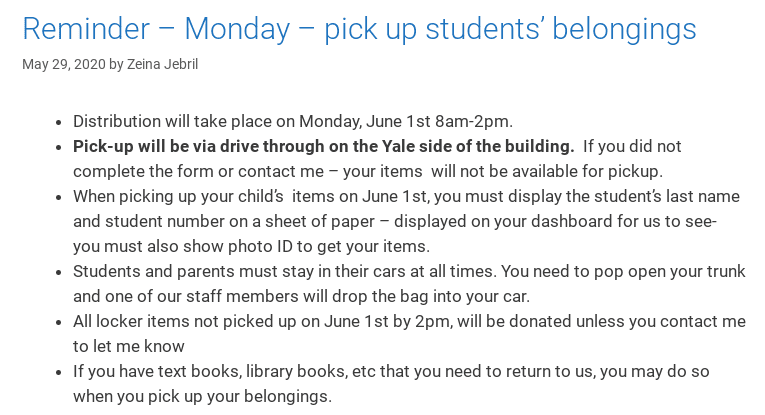Click the line 'Students and parents must stay in their cars'
Image resolution: width=765 pixels, height=415 pixels.
(409, 271)
